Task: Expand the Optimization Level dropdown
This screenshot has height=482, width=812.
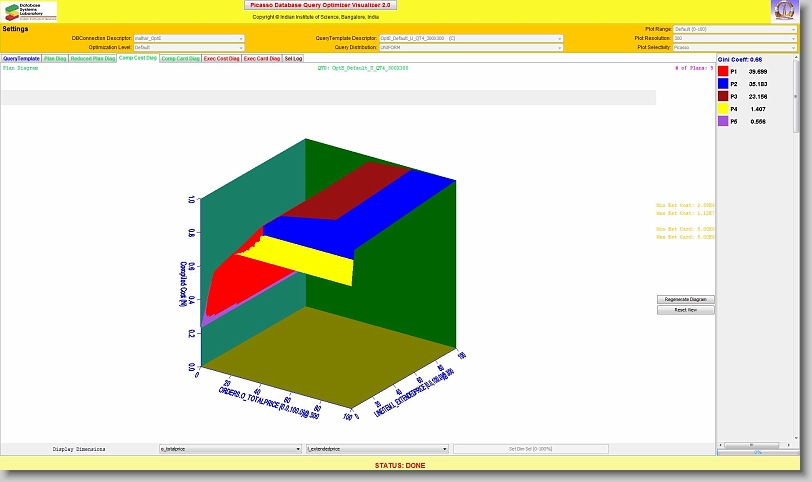Action: 188,47
